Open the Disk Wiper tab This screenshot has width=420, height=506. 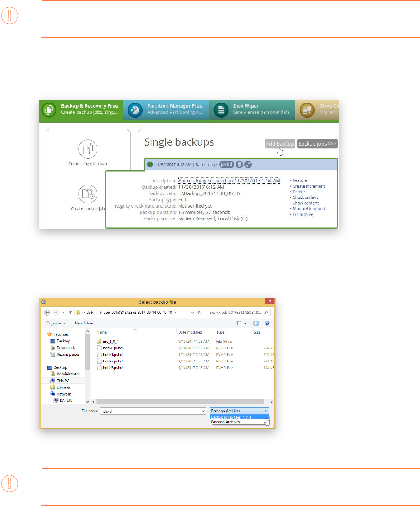click(x=252, y=109)
